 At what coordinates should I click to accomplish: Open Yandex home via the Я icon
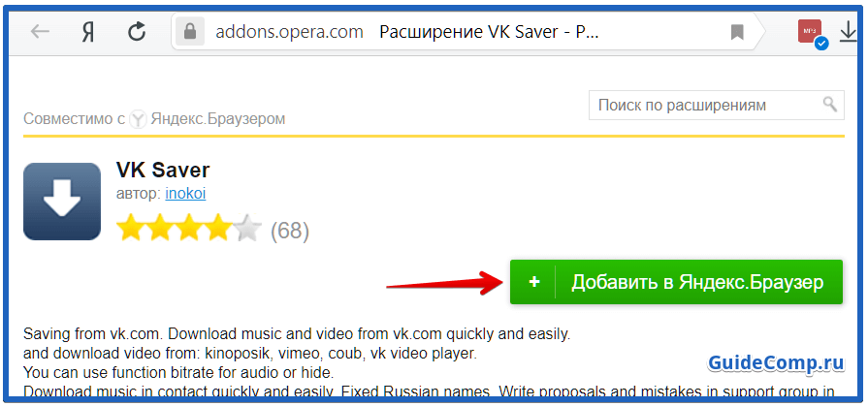pyautogui.click(x=87, y=33)
